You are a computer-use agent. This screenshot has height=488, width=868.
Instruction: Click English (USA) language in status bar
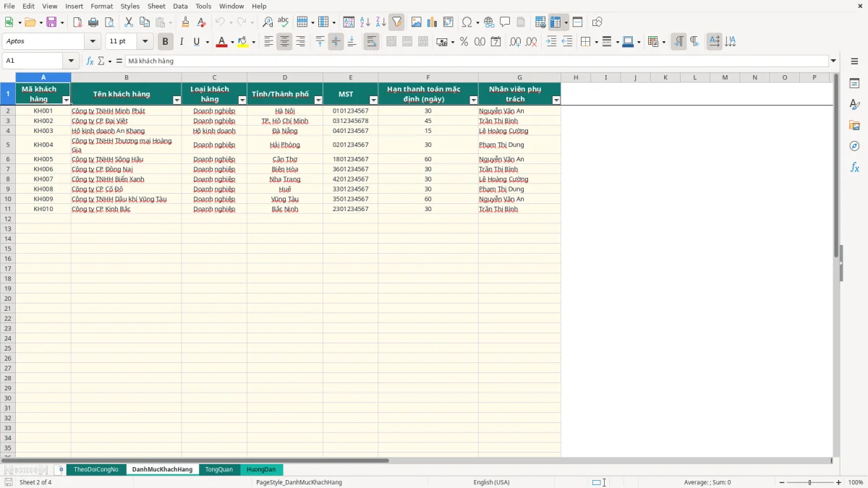click(491, 482)
